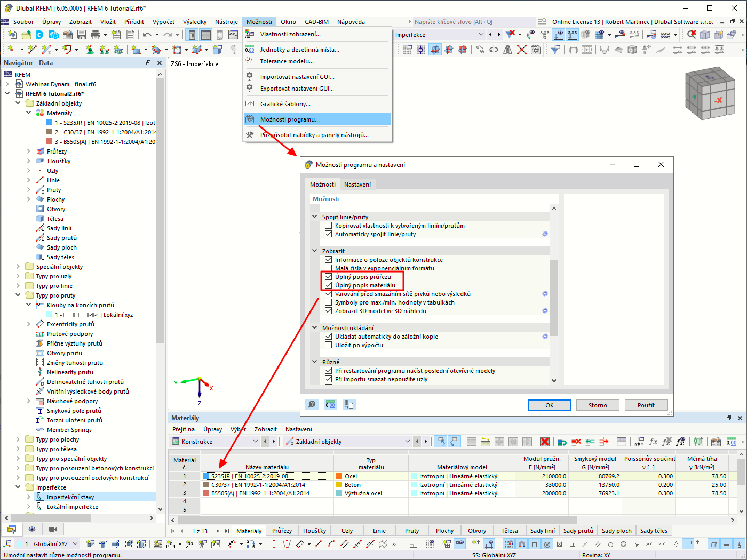Select 'Vlastnosti zobrazení...' menu entry
Viewport: 747px width, 560px height.
click(x=317, y=34)
